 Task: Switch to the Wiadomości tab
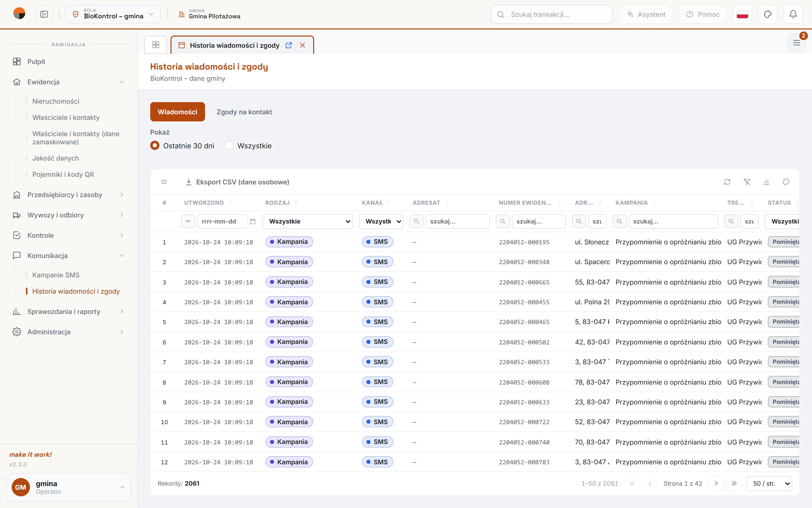[178, 112]
